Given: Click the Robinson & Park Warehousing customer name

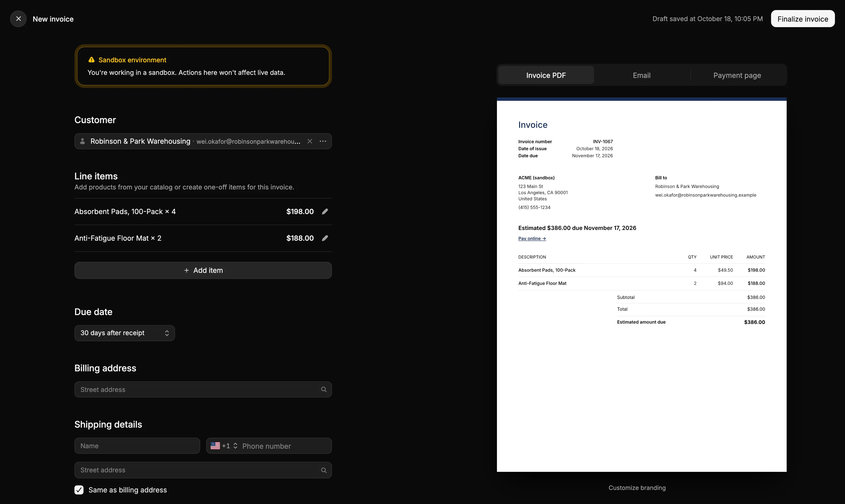Looking at the screenshot, I should 140,141.
